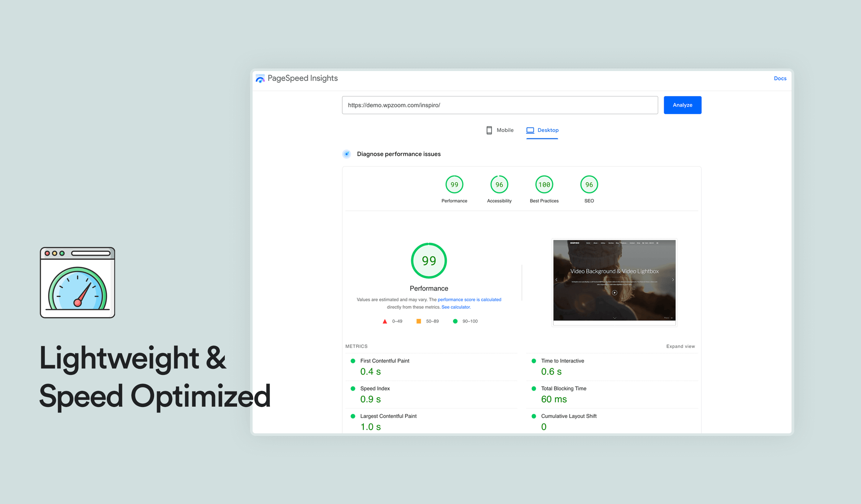Click the SEO 96 score gauge

click(589, 185)
